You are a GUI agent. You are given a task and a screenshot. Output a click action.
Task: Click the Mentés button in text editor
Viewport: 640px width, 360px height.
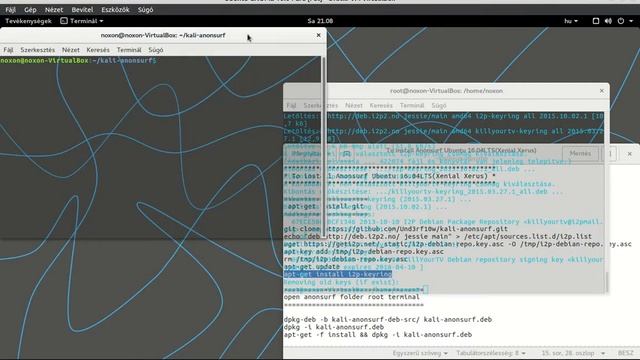[x=580, y=153]
